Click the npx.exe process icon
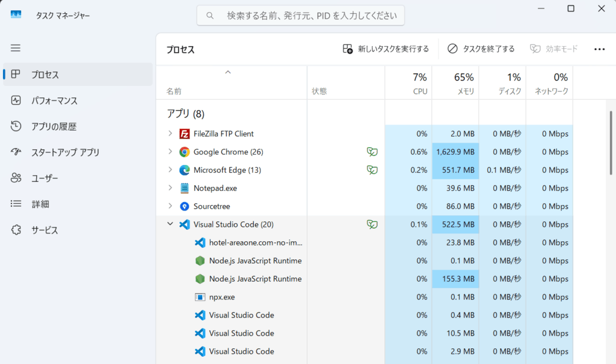This screenshot has width=616, height=364. coord(200,297)
